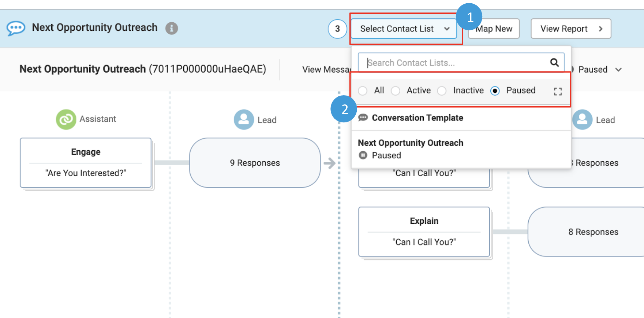Click the Map New button

tap(494, 29)
